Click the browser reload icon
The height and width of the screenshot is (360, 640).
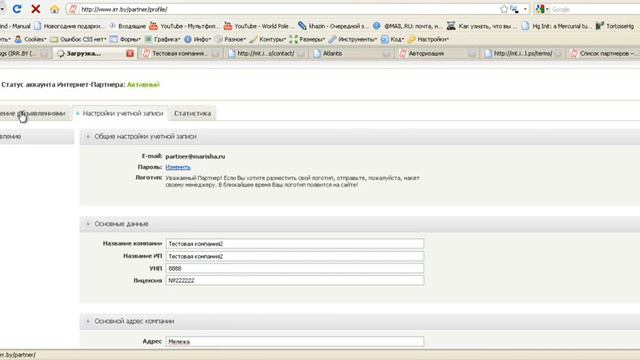click(17, 9)
